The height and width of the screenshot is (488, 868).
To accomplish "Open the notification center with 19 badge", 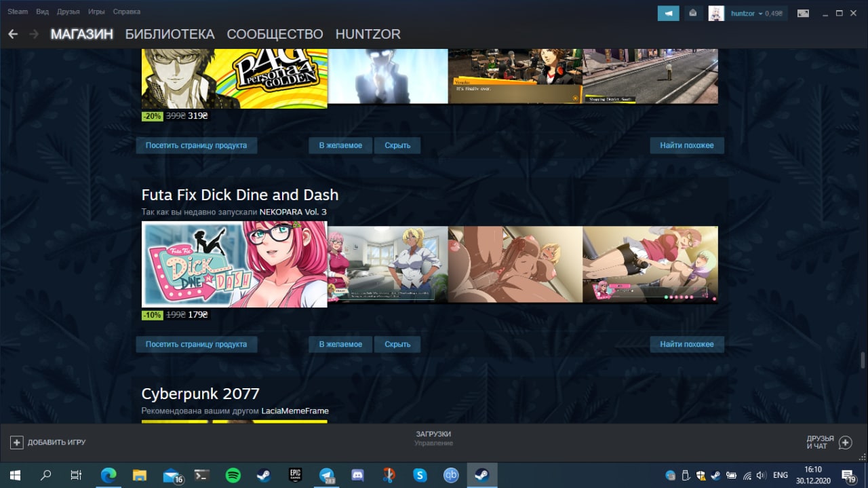I will 848,475.
